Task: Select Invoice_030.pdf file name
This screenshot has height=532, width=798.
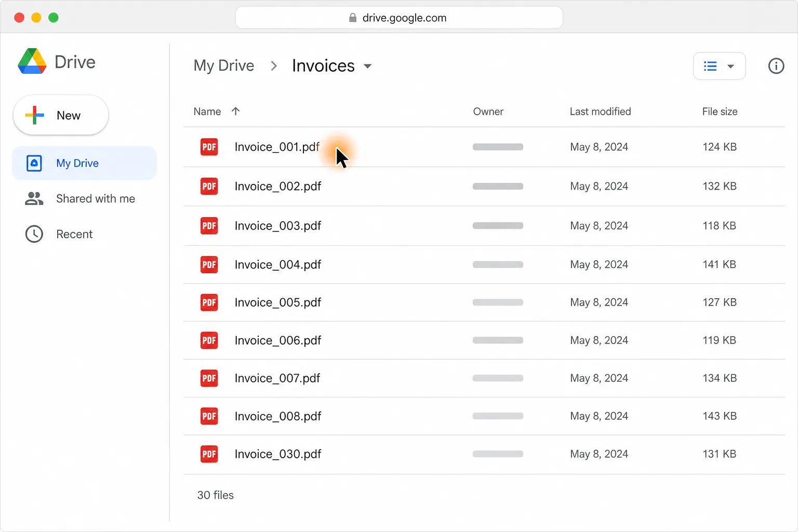Action: click(278, 454)
